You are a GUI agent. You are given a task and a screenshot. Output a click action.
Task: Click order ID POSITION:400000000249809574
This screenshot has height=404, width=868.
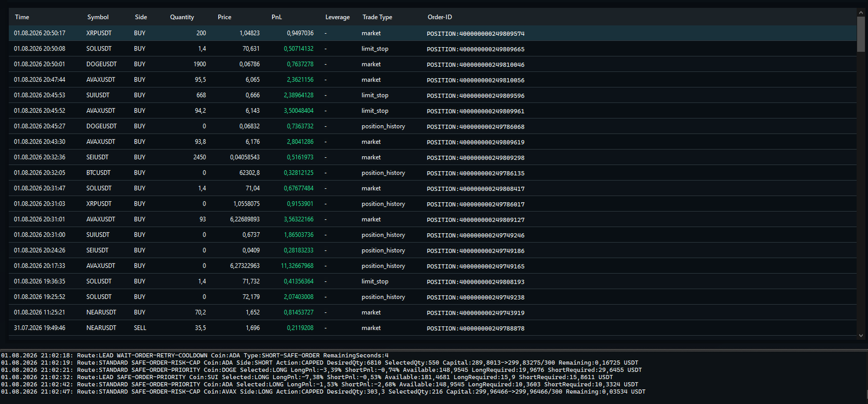(476, 34)
